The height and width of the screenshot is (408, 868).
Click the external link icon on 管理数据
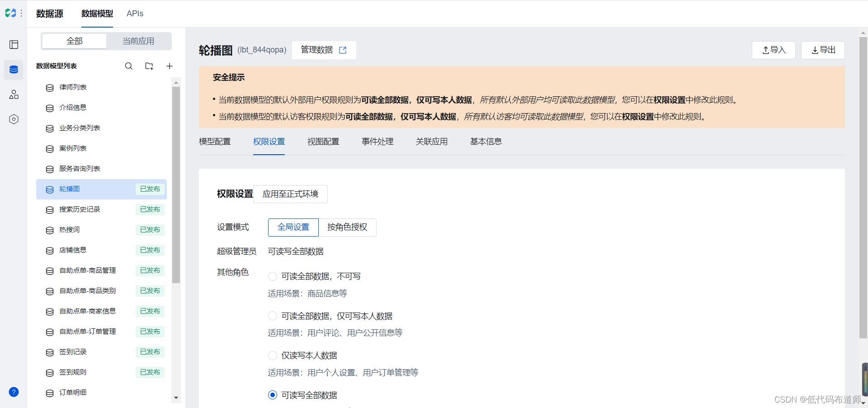point(343,50)
